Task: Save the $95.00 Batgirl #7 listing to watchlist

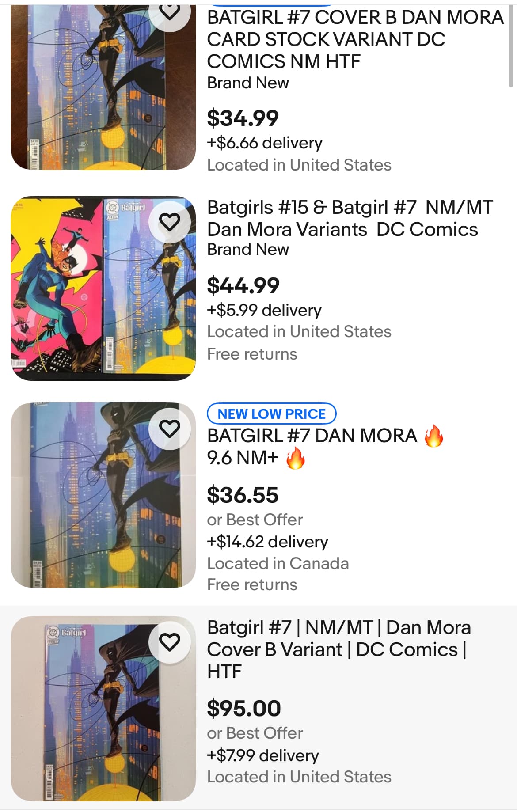Action: click(x=170, y=642)
